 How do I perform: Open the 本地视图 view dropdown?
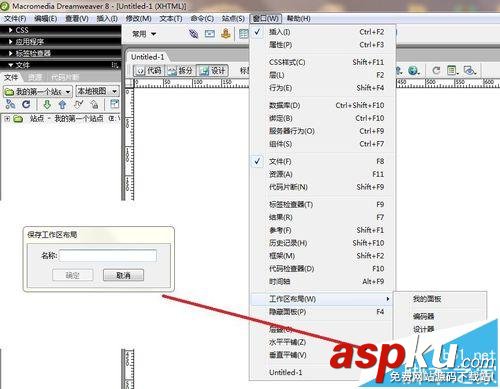(97, 91)
